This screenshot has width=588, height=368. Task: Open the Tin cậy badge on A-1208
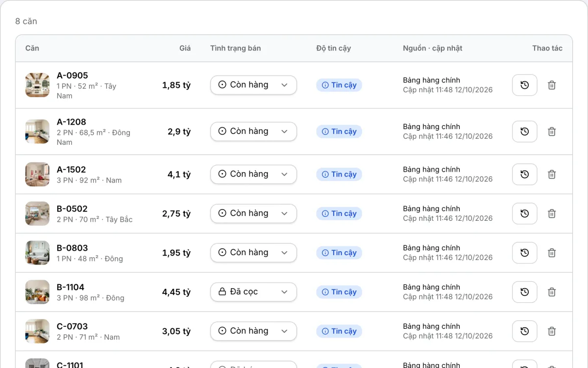339,131
